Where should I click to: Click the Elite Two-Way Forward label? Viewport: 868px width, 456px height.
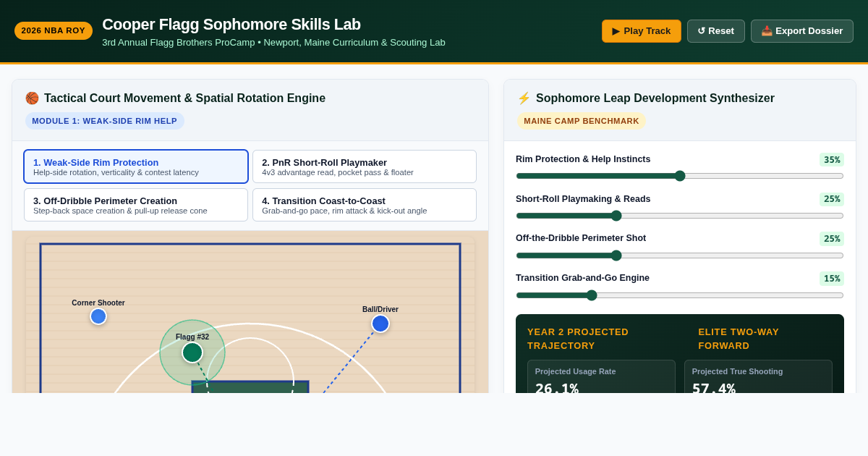[x=739, y=339]
